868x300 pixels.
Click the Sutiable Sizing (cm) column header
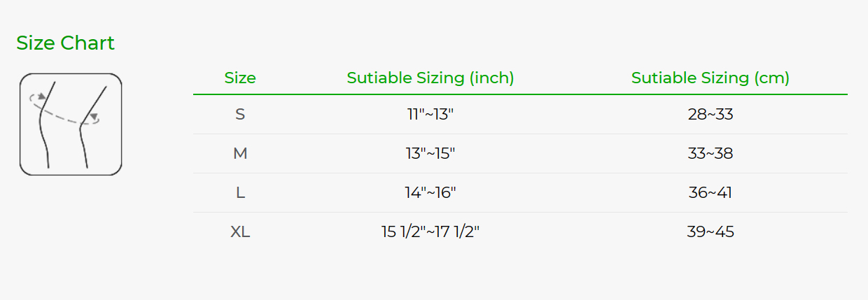pyautogui.click(x=710, y=78)
